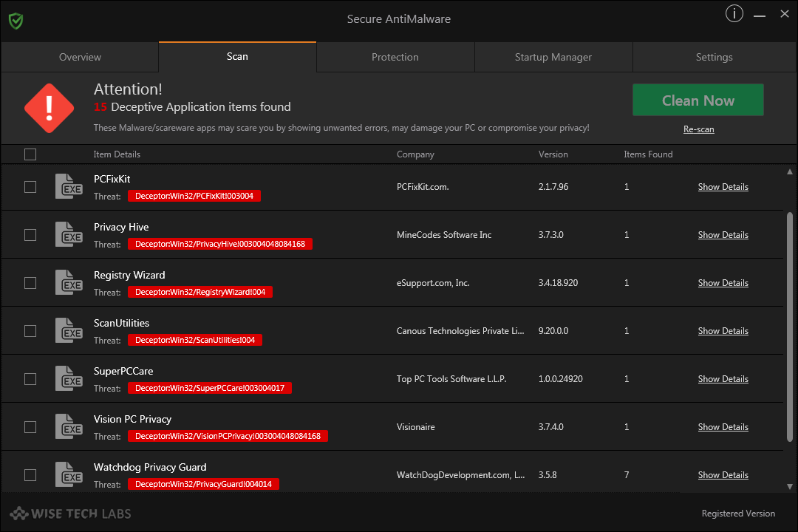The height and width of the screenshot is (532, 798).
Task: Check the PCFixKit item checkbox
Action: [x=30, y=187]
